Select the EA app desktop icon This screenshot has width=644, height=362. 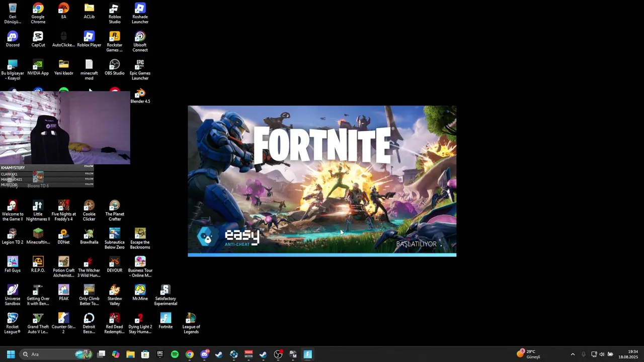[63, 11]
